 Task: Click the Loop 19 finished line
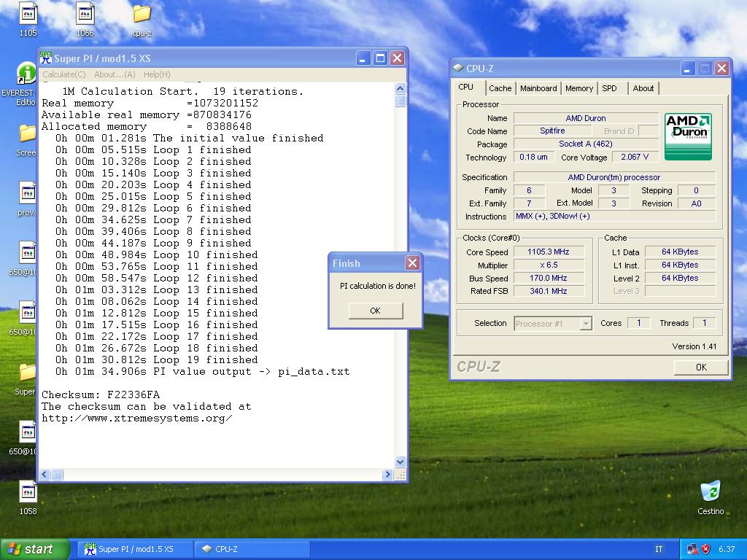pos(156,359)
